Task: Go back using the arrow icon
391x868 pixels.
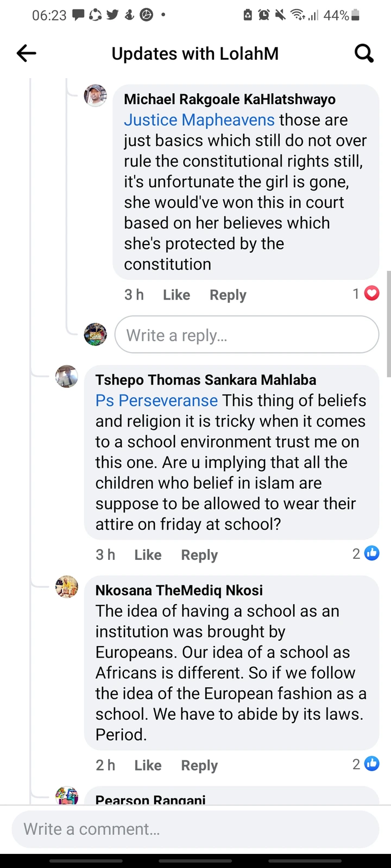Action: (x=26, y=53)
